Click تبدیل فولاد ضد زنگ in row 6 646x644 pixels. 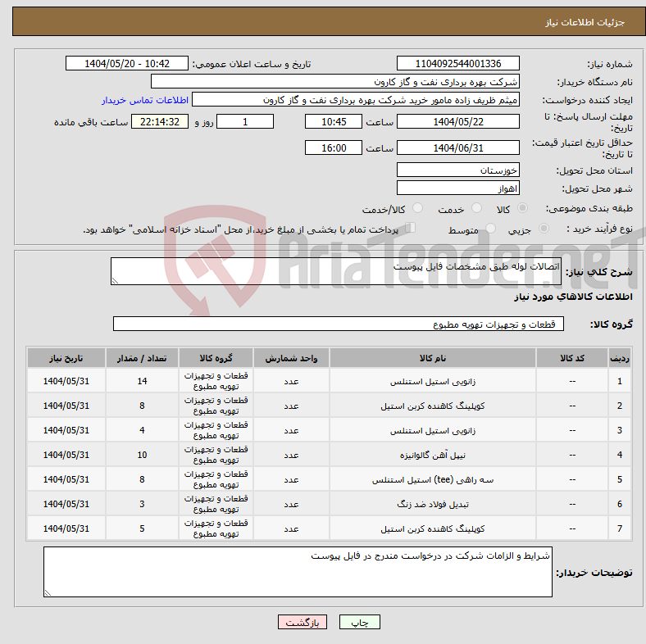point(433,505)
